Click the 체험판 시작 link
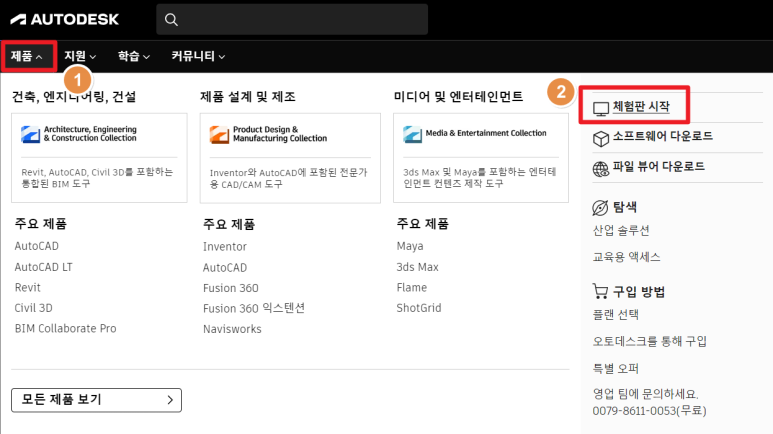Screen dimensions: 773x434 [x=641, y=107]
